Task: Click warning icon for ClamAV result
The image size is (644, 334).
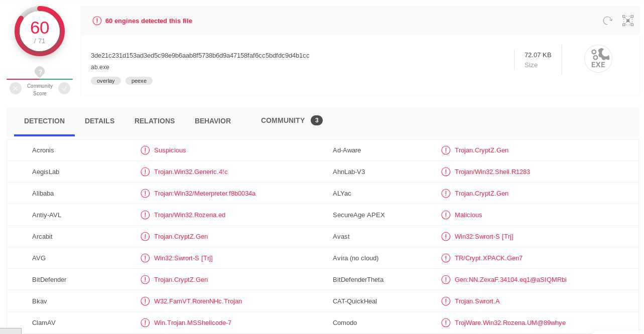Action: 145,323
